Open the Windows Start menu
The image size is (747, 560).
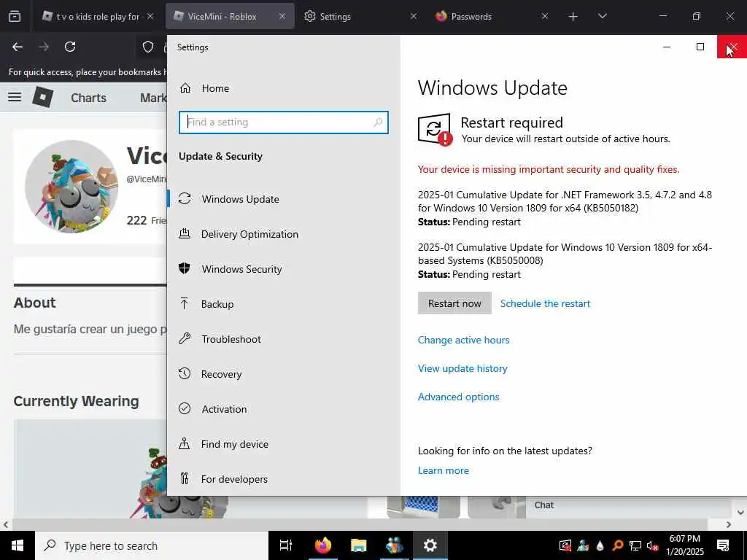pyautogui.click(x=18, y=545)
